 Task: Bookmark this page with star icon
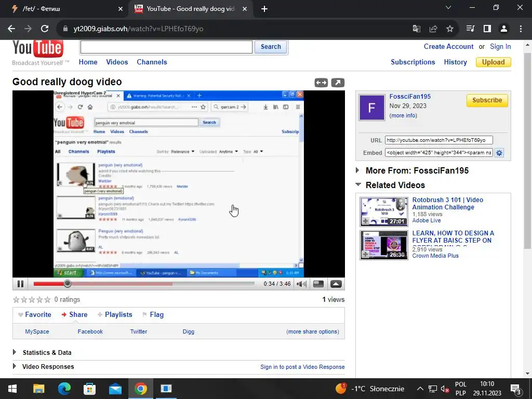[x=449, y=29]
